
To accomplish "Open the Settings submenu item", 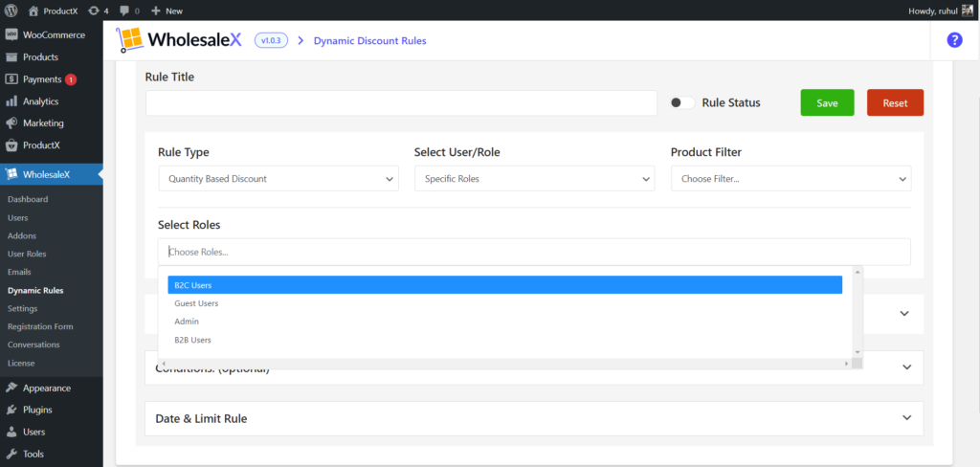I will click(23, 308).
